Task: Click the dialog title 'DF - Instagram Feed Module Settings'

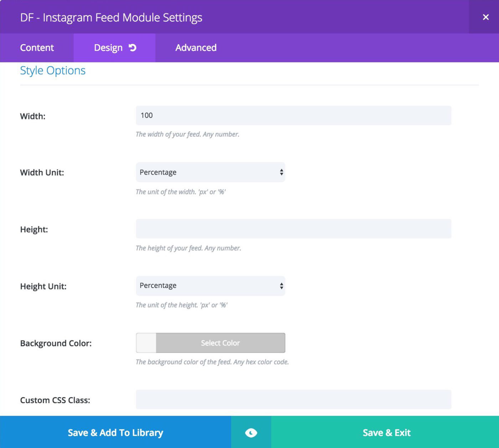Action: (x=111, y=17)
